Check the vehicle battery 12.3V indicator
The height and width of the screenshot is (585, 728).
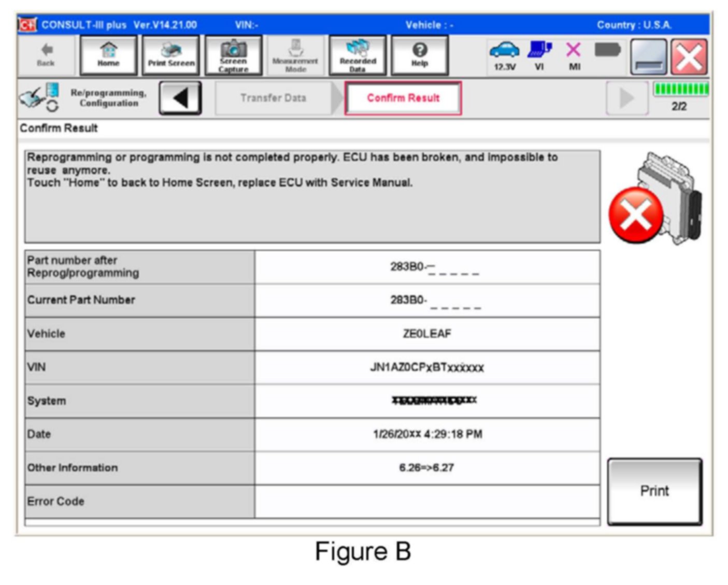tap(504, 55)
